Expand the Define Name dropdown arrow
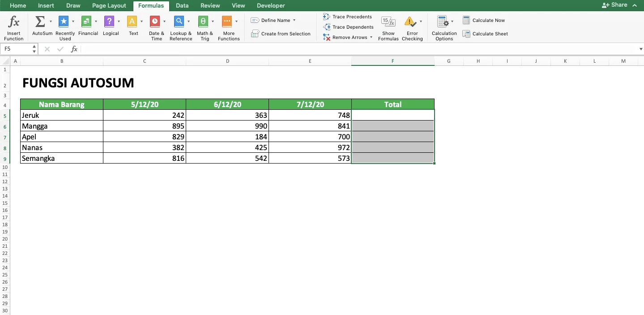This screenshot has width=644, height=315. (294, 21)
